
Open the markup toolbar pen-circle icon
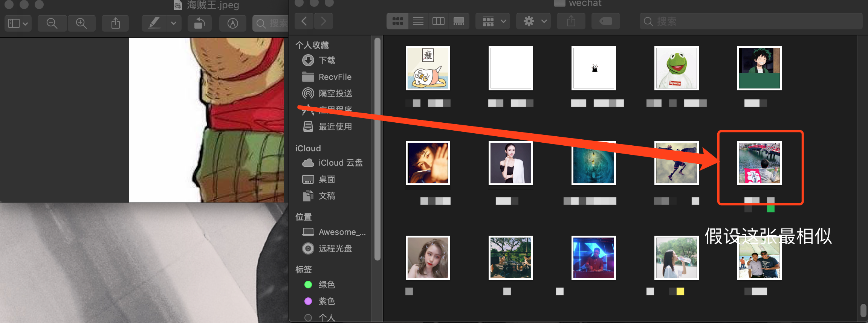click(233, 23)
